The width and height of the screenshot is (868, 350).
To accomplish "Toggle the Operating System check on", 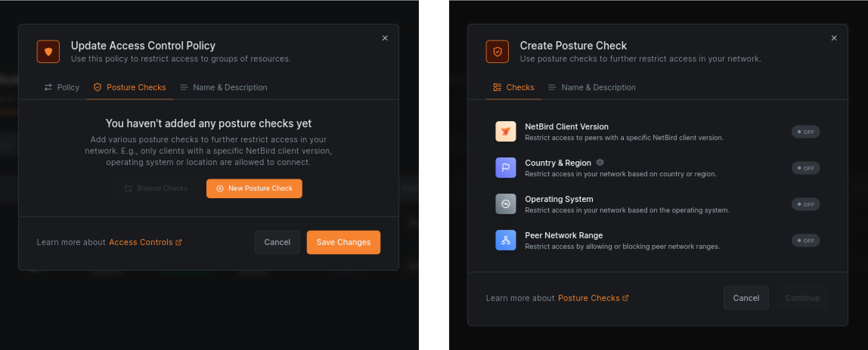I will point(805,204).
